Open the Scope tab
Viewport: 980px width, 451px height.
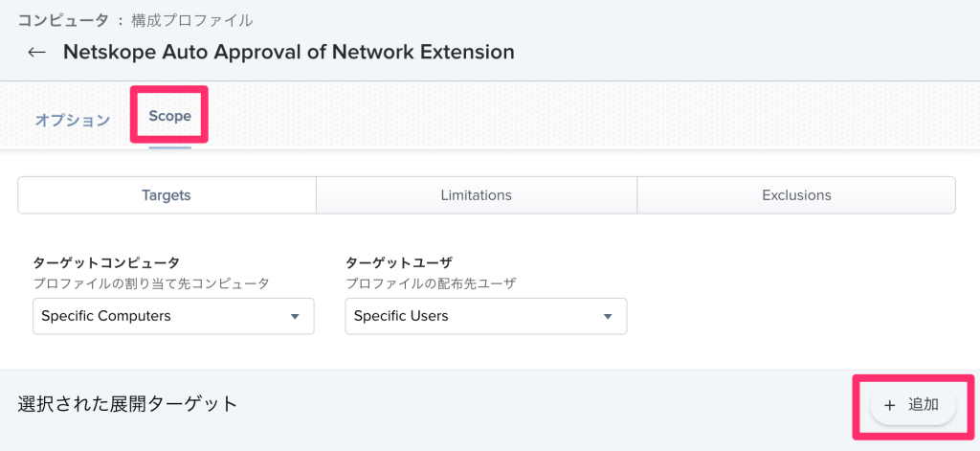(170, 117)
